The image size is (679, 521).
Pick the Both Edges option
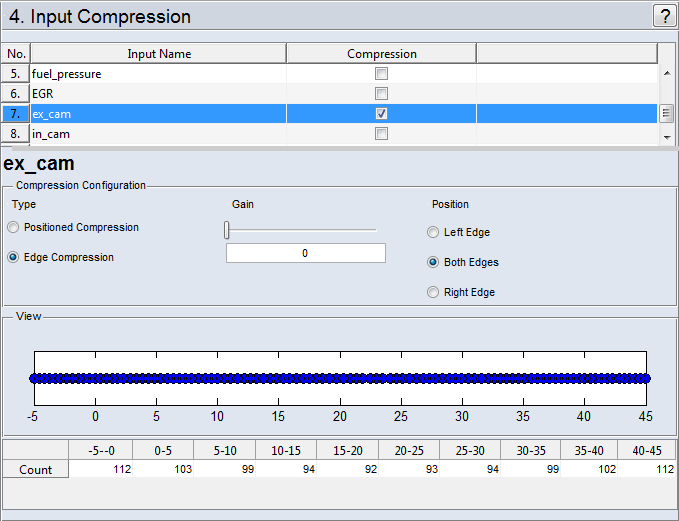pyautogui.click(x=433, y=263)
